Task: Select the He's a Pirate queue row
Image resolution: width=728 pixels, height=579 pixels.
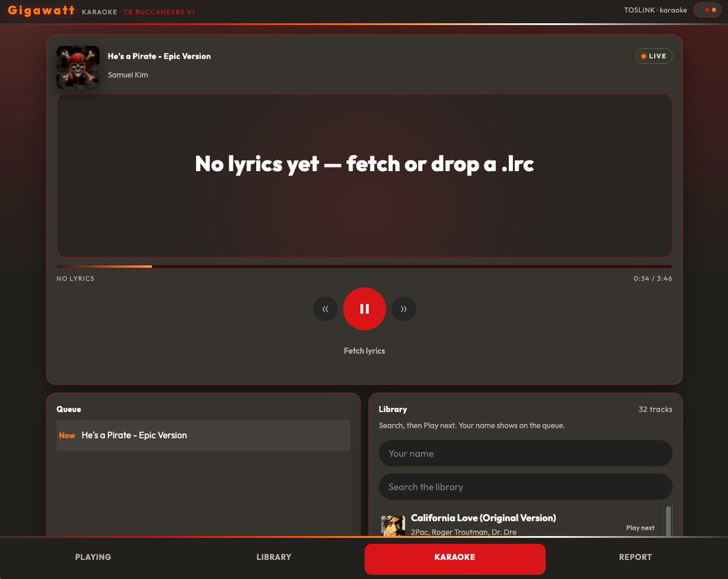Action: tap(203, 435)
